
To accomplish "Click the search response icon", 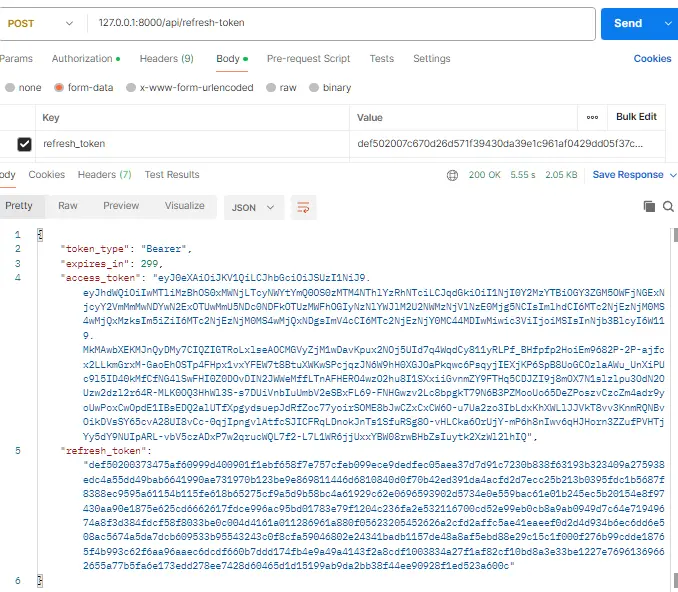I will tap(668, 207).
